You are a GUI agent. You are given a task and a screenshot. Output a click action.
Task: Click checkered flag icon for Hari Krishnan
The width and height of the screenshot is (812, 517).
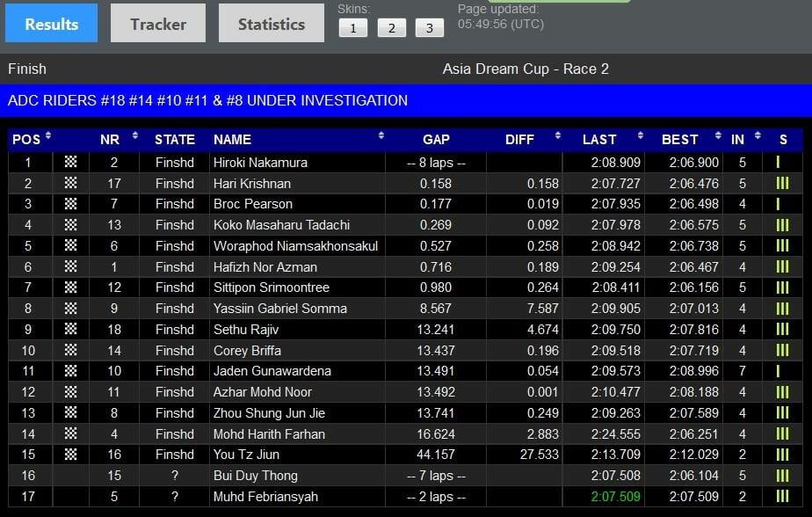(71, 183)
